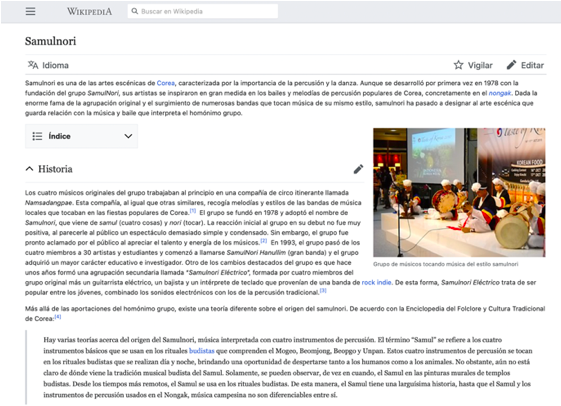Screen dimensions: 561x406
Task: Click the Wikipedia wordmark logo
Action: pos(89,11)
